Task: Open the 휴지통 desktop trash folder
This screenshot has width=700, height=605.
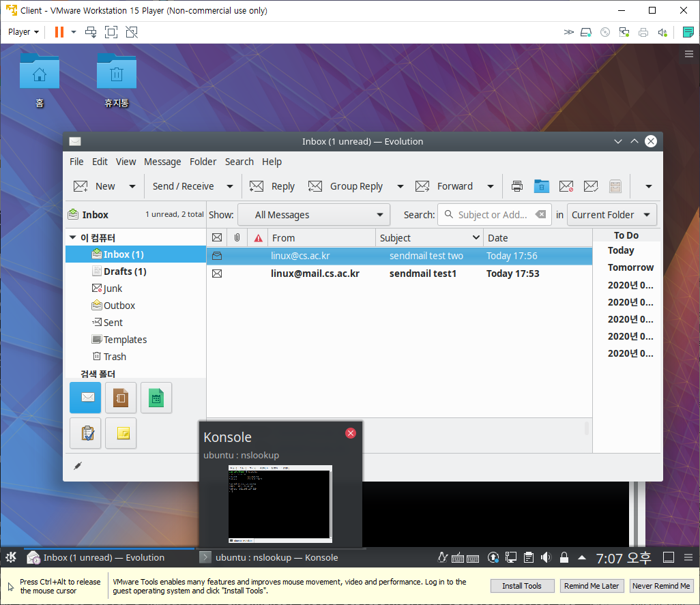Action: coord(117,81)
